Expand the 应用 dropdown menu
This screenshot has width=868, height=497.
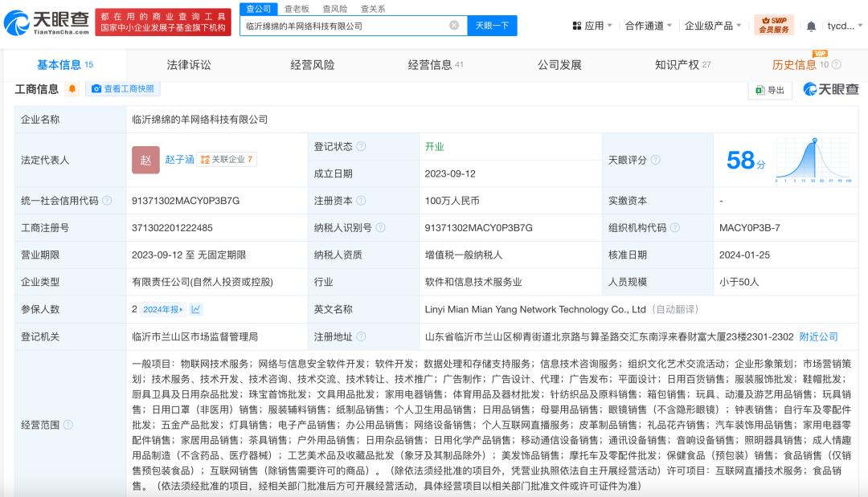click(593, 26)
